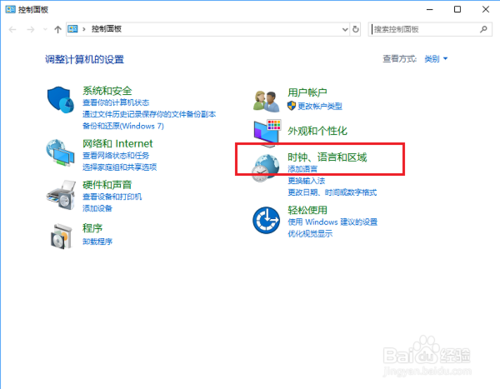Click the Forward navigation arrow
Screen dimensions: 500x389
click(x=31, y=30)
